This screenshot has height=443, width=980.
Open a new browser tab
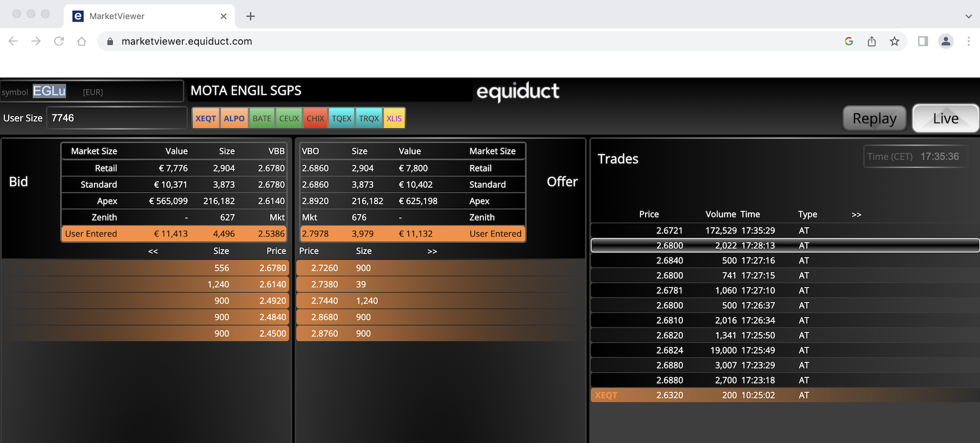coord(251,16)
